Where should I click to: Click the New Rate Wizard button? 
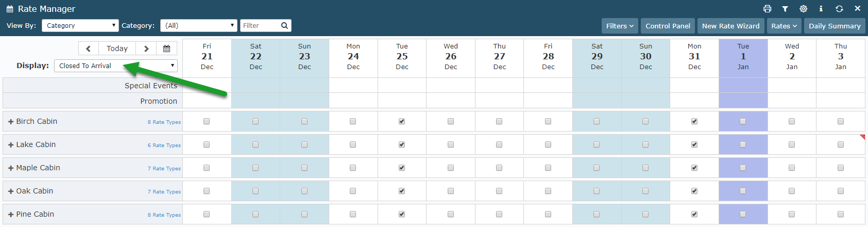pyautogui.click(x=730, y=26)
